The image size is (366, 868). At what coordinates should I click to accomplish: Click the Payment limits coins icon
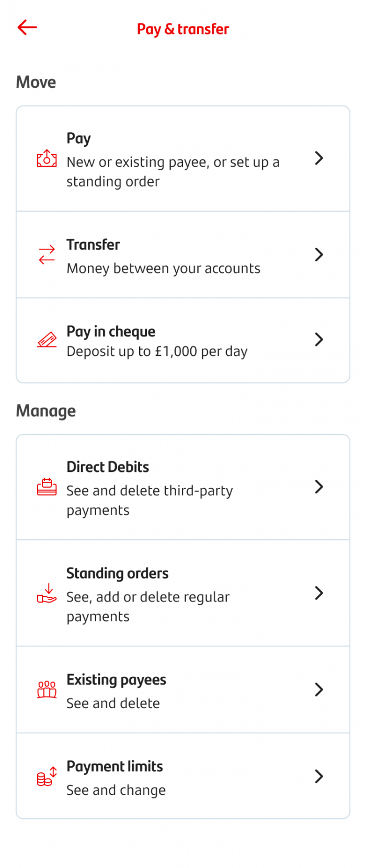(x=47, y=777)
